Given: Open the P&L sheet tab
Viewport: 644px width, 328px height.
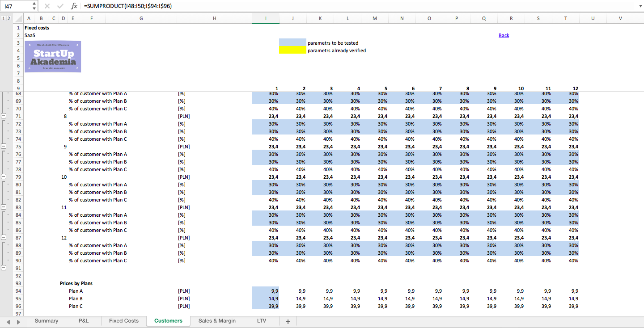Looking at the screenshot, I should (83, 321).
